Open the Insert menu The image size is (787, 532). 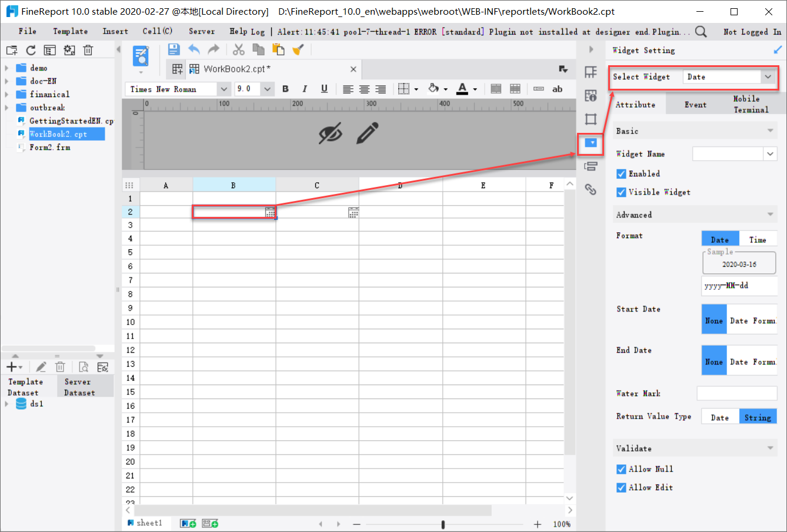pos(115,31)
